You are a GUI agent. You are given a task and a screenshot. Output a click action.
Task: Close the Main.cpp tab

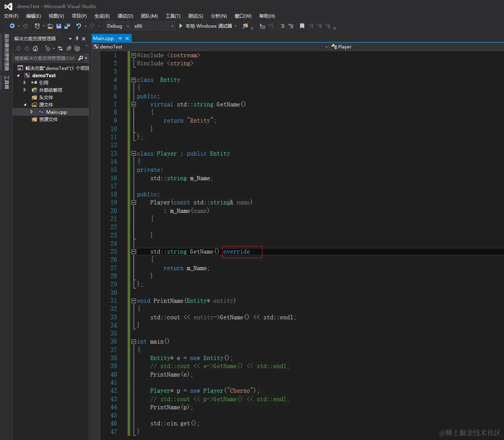click(127, 38)
